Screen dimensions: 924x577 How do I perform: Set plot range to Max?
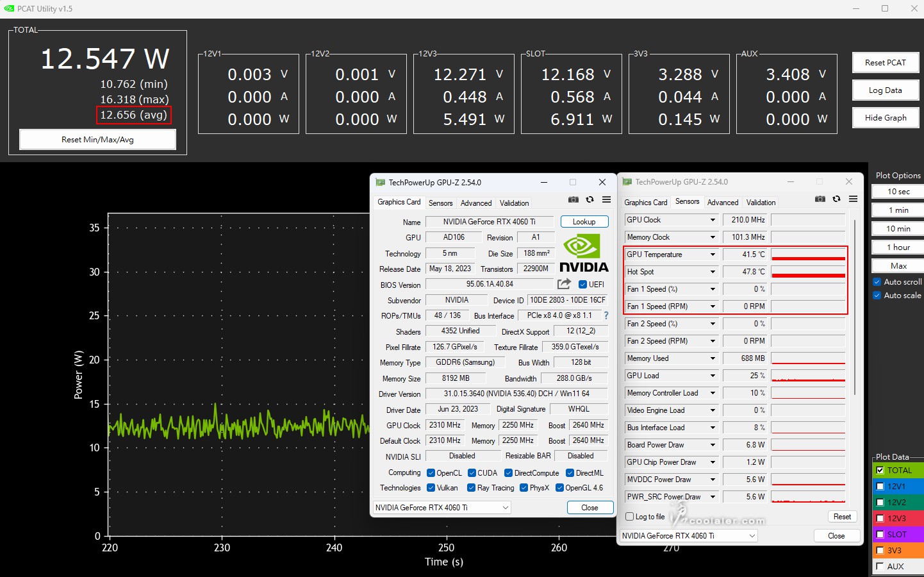(x=898, y=266)
